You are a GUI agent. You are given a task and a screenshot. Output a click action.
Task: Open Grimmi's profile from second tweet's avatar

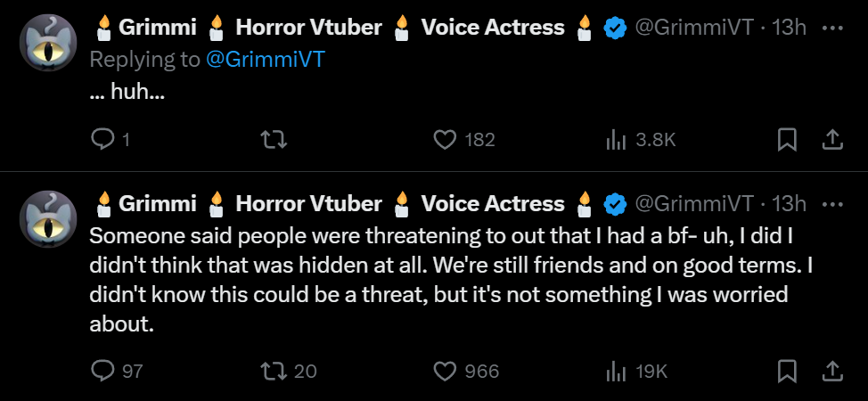click(x=48, y=219)
